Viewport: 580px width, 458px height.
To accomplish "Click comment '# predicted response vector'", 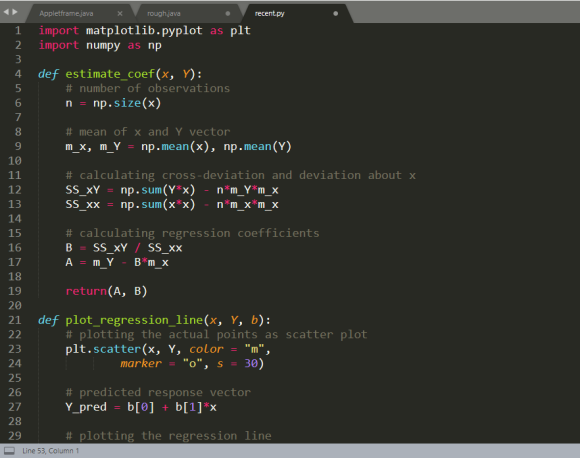I will tap(158, 393).
